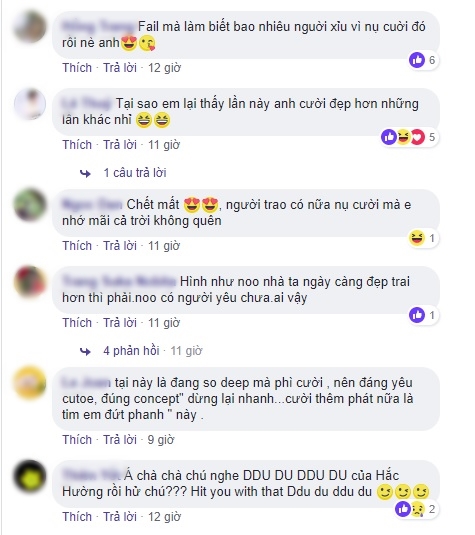Click Trả lời under the 'Hình như noo' comment
The height and width of the screenshot is (535, 475).
point(120,323)
